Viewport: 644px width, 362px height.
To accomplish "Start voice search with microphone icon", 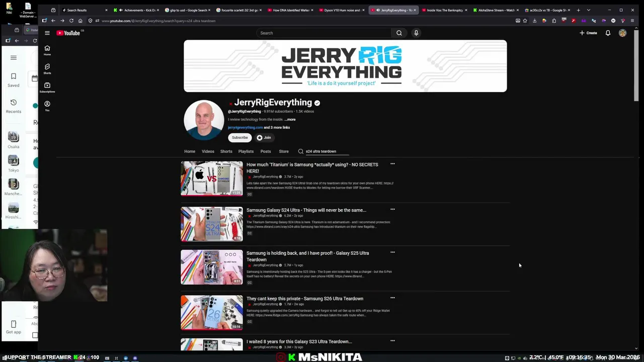I will tap(416, 33).
